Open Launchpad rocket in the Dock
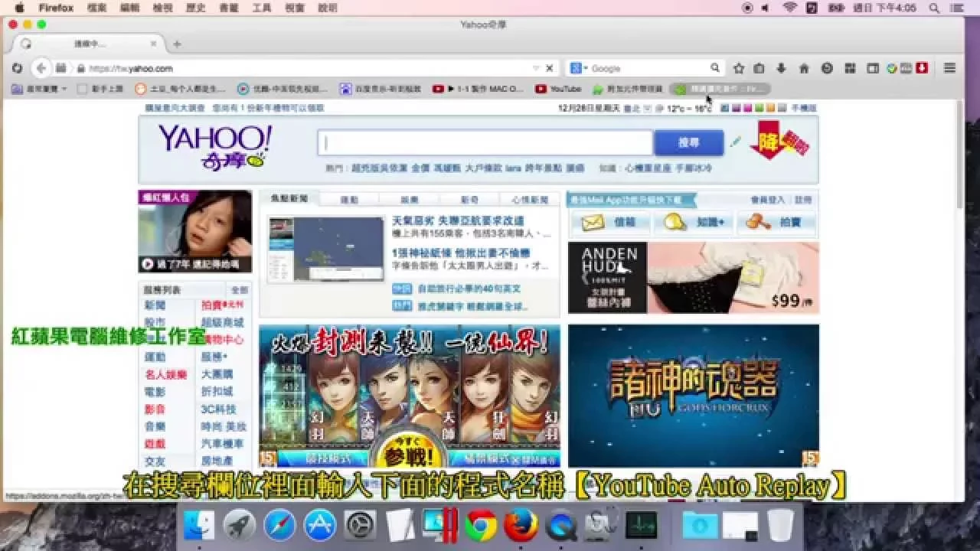Image resolution: width=980 pixels, height=551 pixels. pyautogui.click(x=240, y=525)
